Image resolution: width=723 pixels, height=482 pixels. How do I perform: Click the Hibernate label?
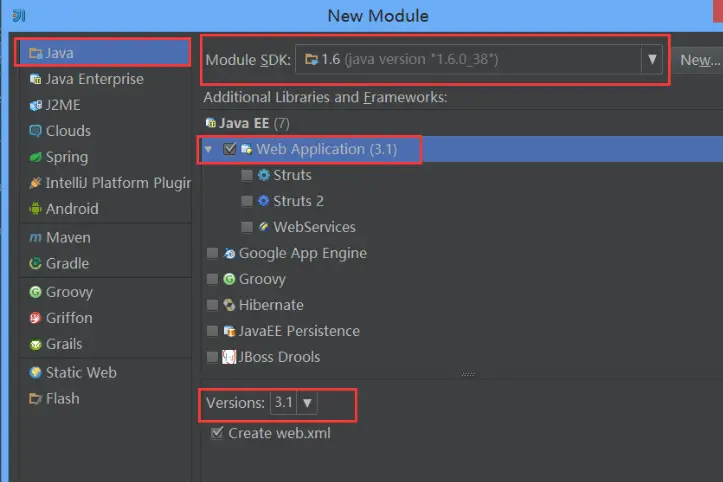(x=271, y=305)
